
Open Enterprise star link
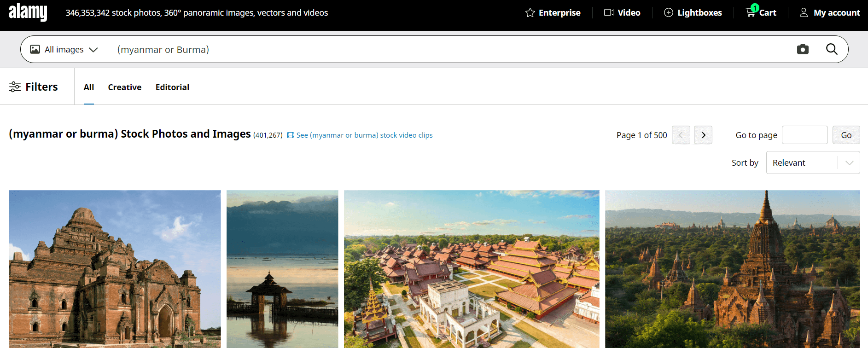(553, 13)
